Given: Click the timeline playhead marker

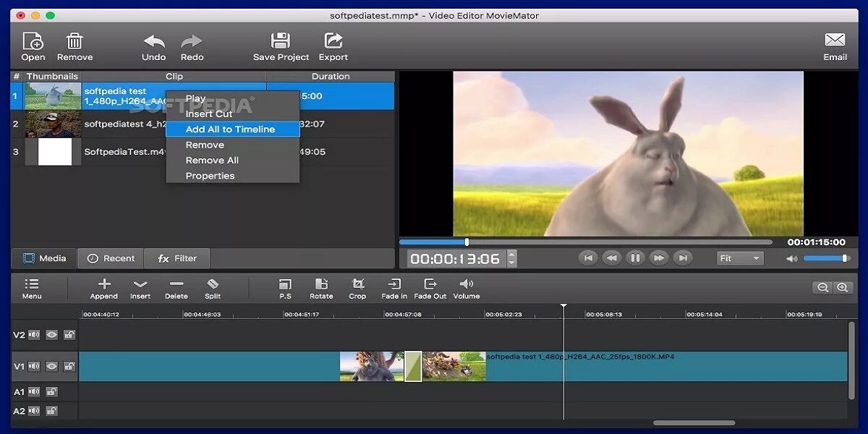Looking at the screenshot, I should tap(563, 306).
